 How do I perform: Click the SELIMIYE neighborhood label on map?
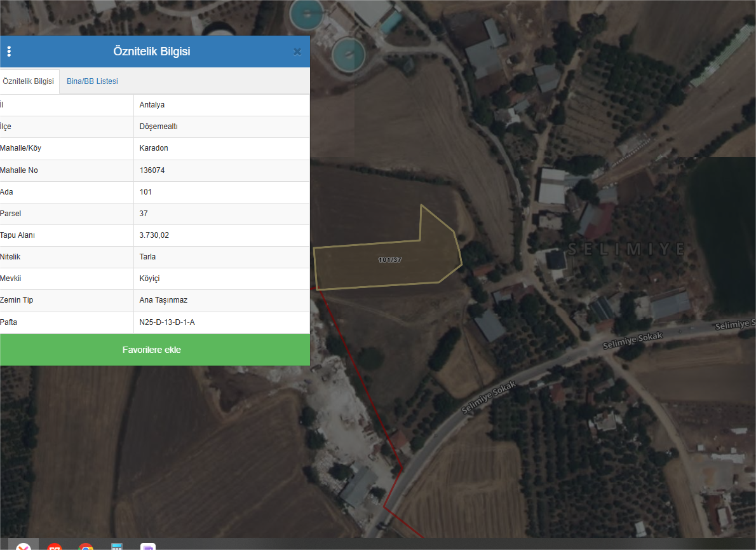click(x=626, y=249)
